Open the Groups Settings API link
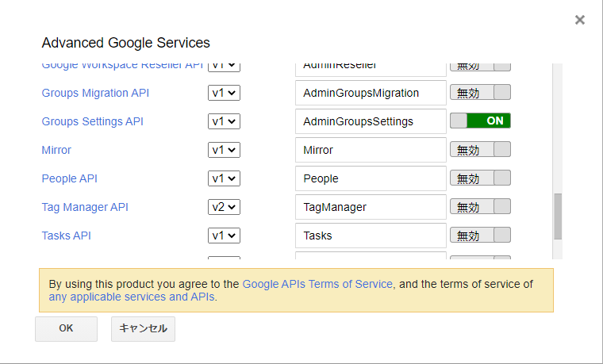The width and height of the screenshot is (603, 364). pos(92,121)
